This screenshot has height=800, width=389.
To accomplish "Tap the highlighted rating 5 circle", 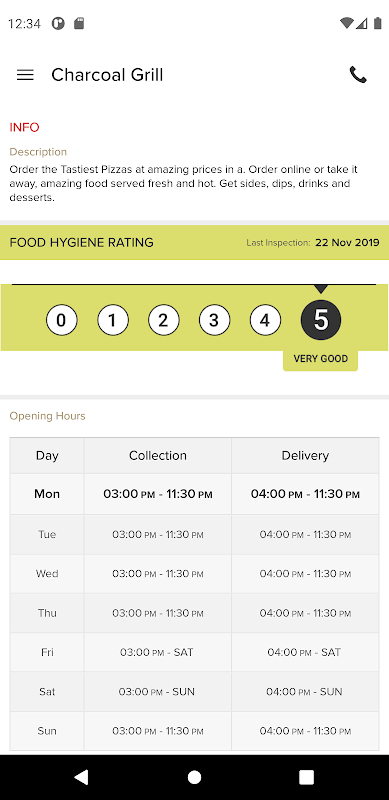I will tap(321, 320).
